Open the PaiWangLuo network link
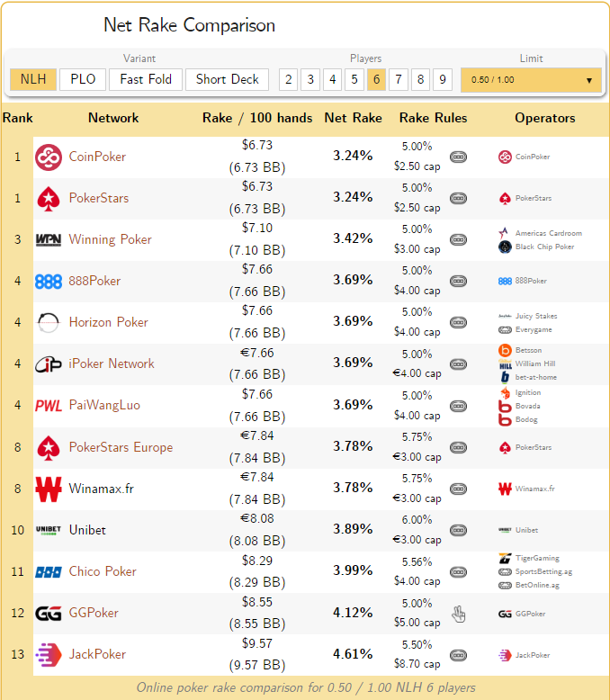 tap(104, 405)
